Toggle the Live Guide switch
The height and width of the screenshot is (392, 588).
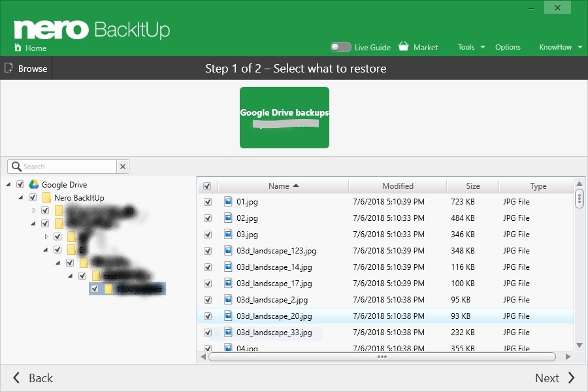point(340,47)
